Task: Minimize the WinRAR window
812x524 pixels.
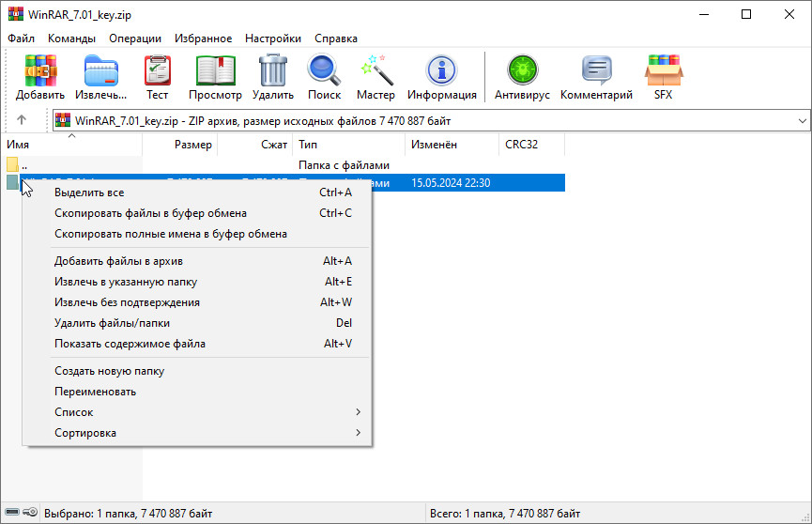Action: point(704,14)
